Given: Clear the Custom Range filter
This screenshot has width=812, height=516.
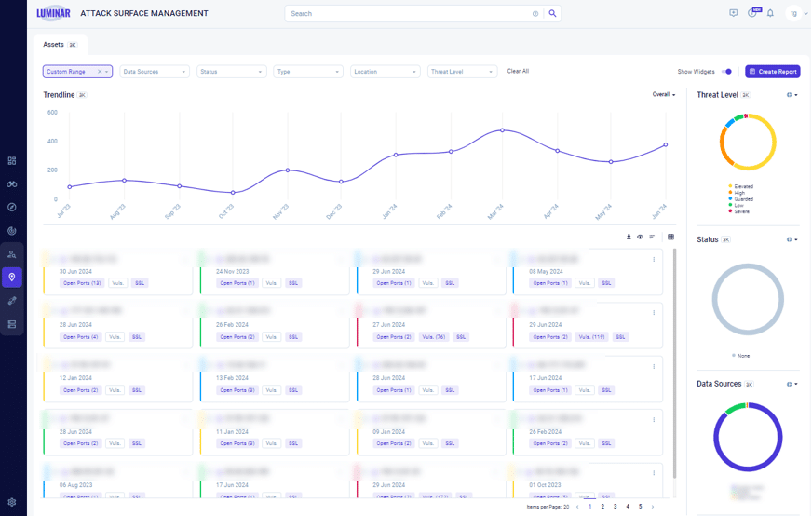Looking at the screenshot, I should click(x=100, y=72).
